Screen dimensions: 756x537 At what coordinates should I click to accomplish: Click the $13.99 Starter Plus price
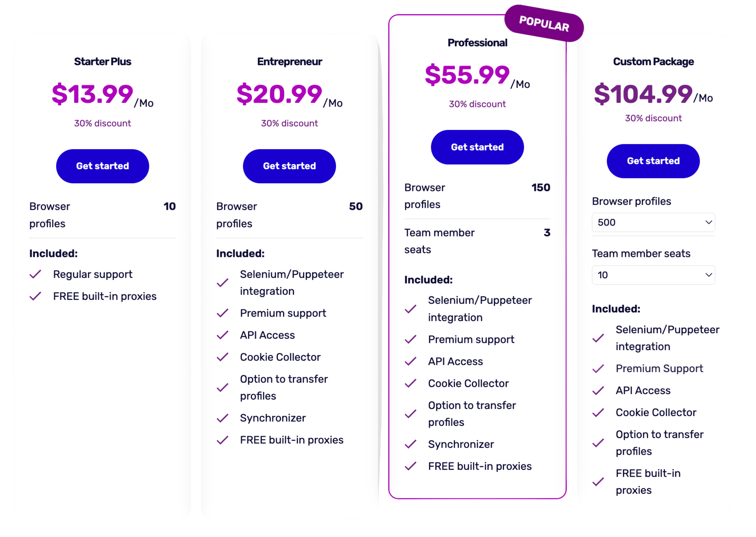(93, 94)
